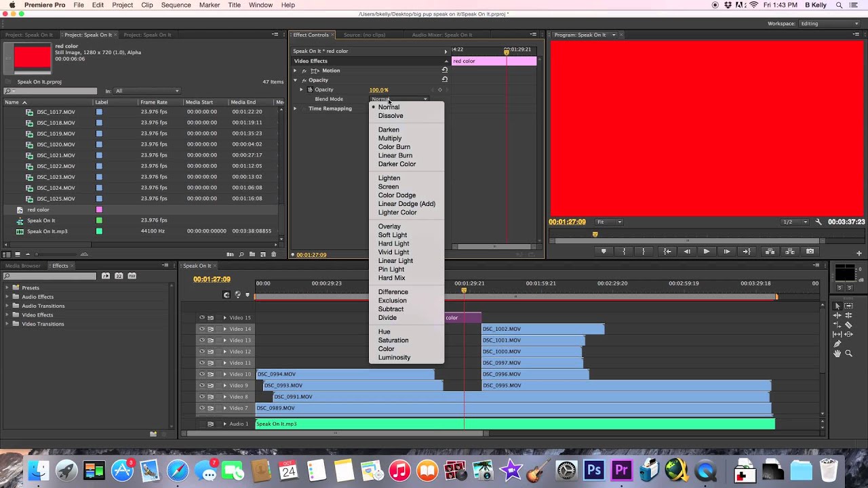Click the Opacity value 100.0 %
Image resolution: width=868 pixels, height=488 pixels.
378,89
